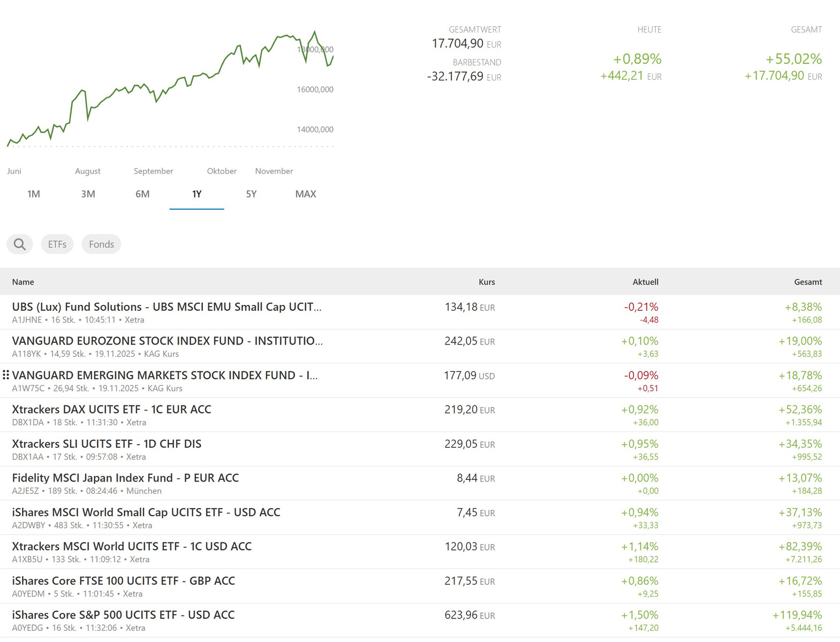Select the 3M time range

(88, 194)
